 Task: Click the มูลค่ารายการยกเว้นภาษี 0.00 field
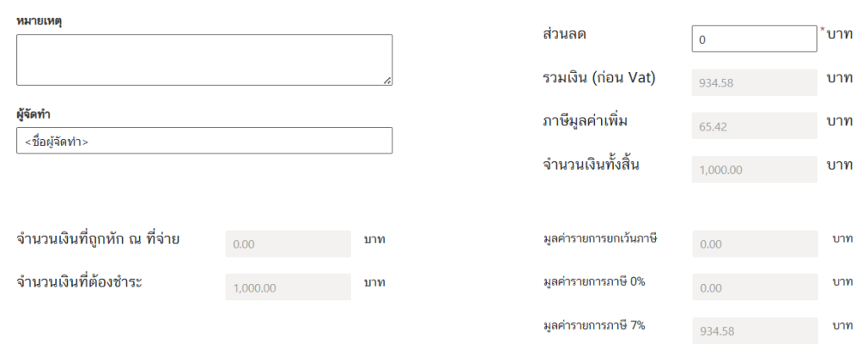coord(755,243)
